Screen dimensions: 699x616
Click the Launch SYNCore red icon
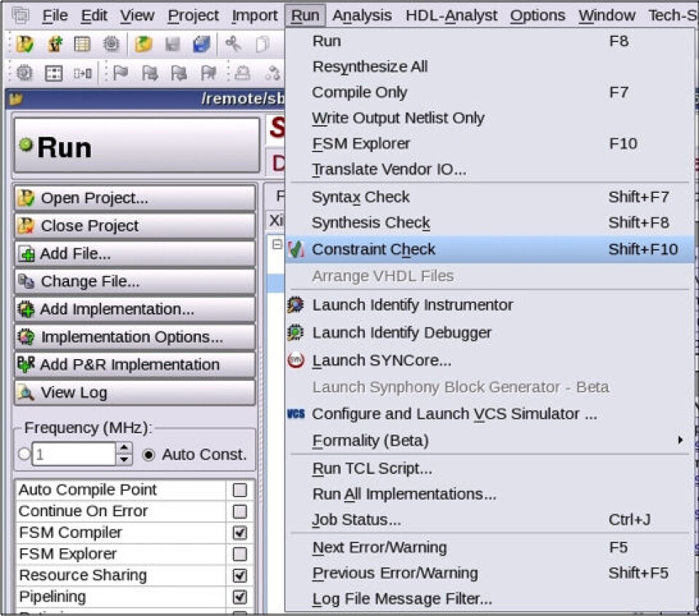[x=296, y=360]
